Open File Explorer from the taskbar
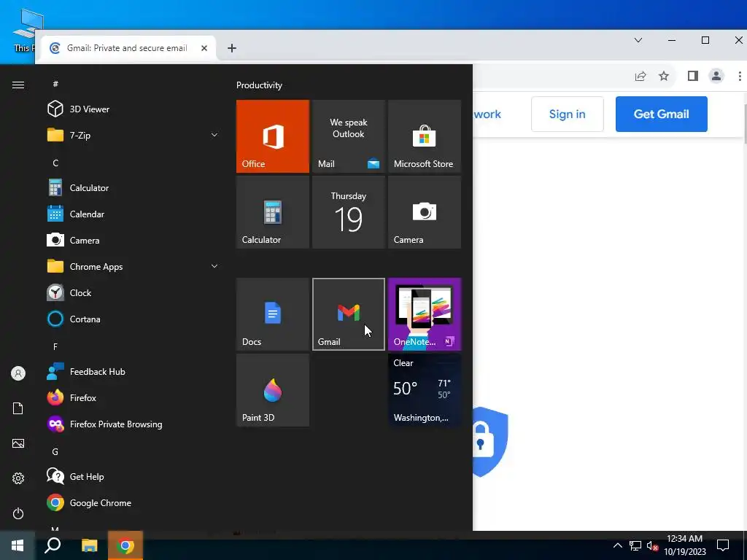 pos(89,545)
